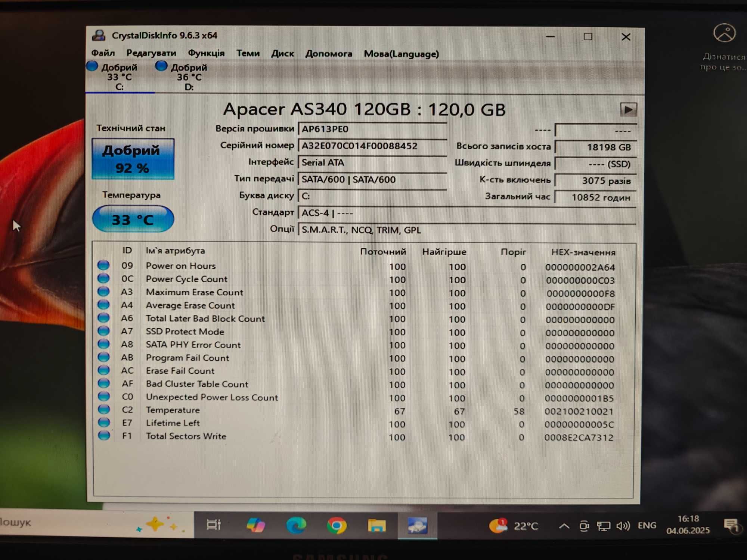Open the Мова(Language) menu

[402, 54]
